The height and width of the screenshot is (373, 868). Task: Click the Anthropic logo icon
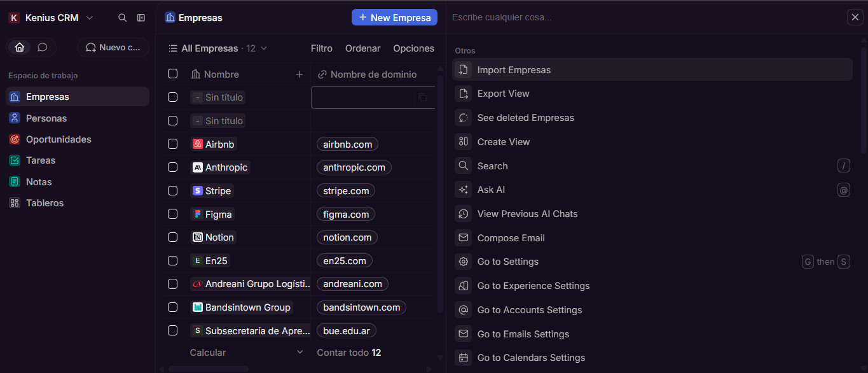197,167
